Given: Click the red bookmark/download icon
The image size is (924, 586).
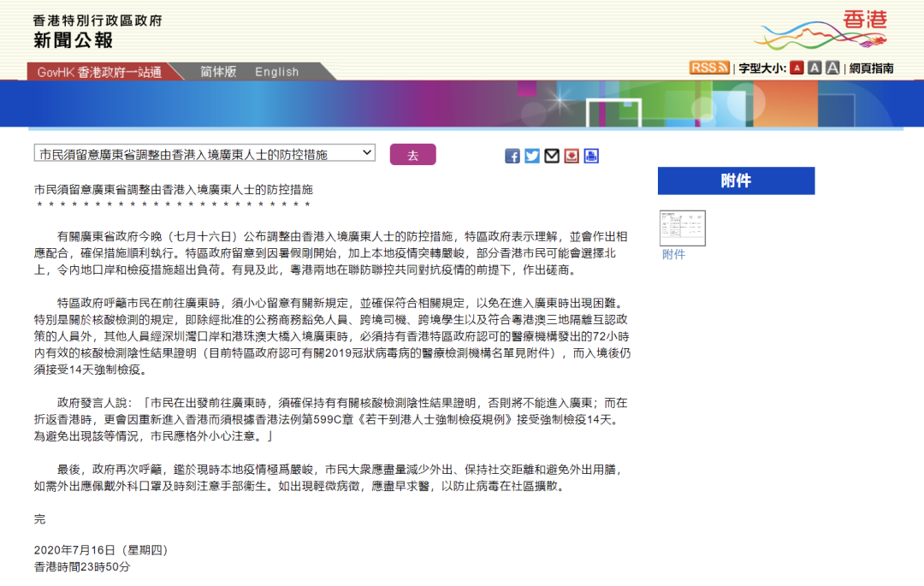Looking at the screenshot, I should pyautogui.click(x=572, y=156).
